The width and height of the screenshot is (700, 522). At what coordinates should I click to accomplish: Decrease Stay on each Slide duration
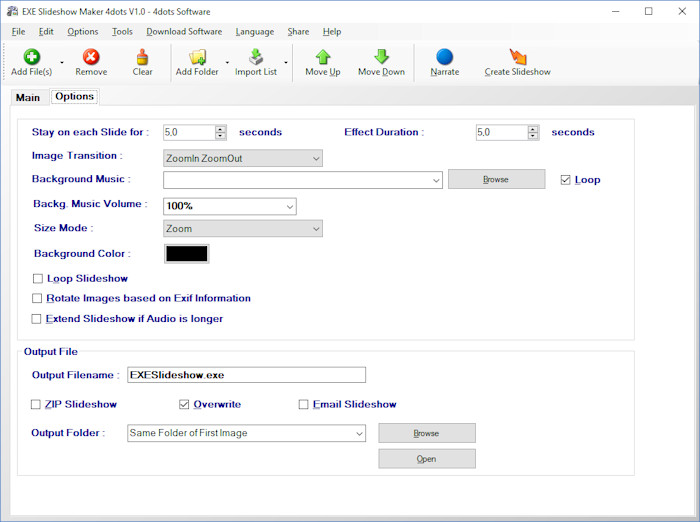(221, 136)
